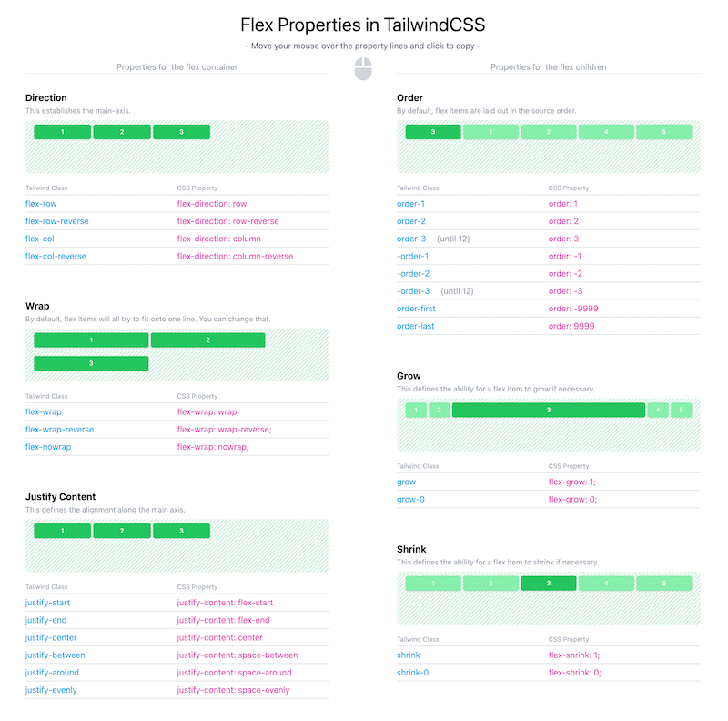
Task: Click the mouse icon below the title
Action: click(x=363, y=69)
